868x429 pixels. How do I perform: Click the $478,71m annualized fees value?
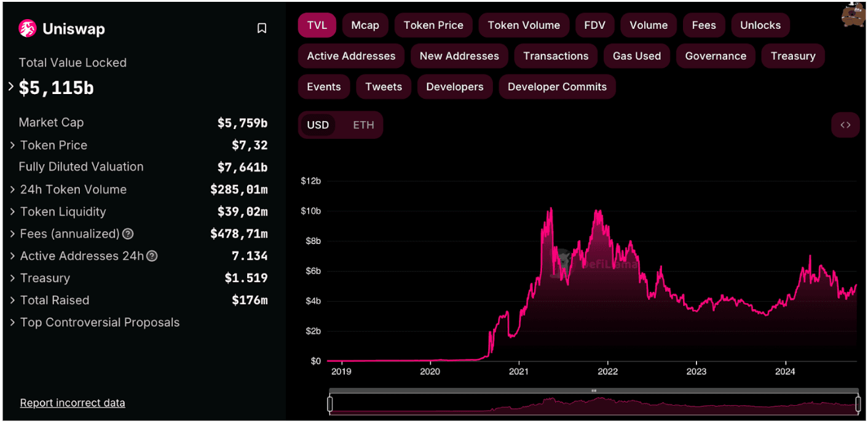(239, 234)
